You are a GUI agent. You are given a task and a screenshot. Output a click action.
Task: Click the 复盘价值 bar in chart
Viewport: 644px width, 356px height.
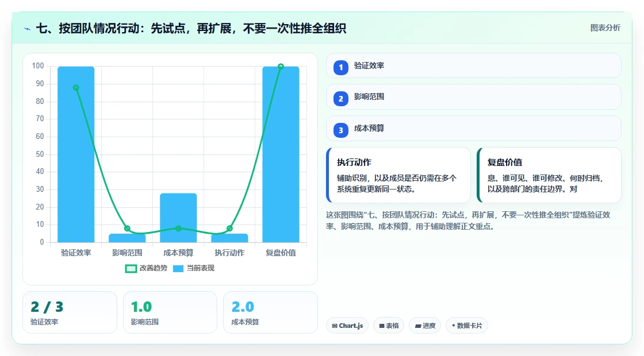click(281, 154)
